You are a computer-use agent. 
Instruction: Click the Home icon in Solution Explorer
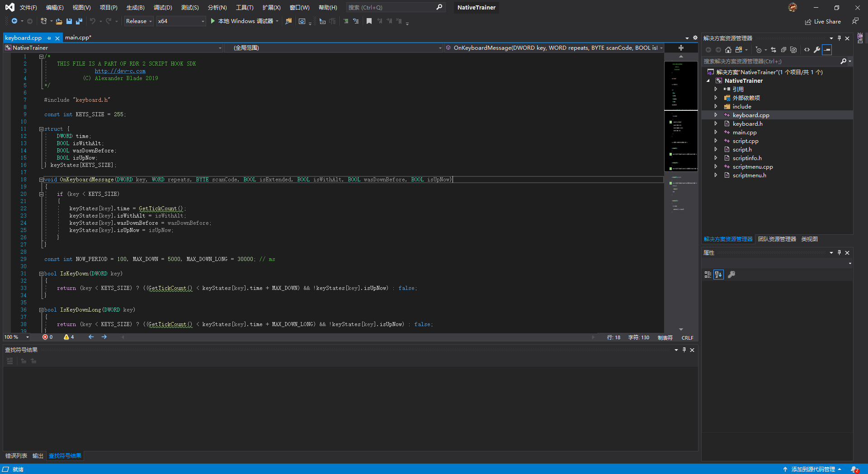pos(728,50)
